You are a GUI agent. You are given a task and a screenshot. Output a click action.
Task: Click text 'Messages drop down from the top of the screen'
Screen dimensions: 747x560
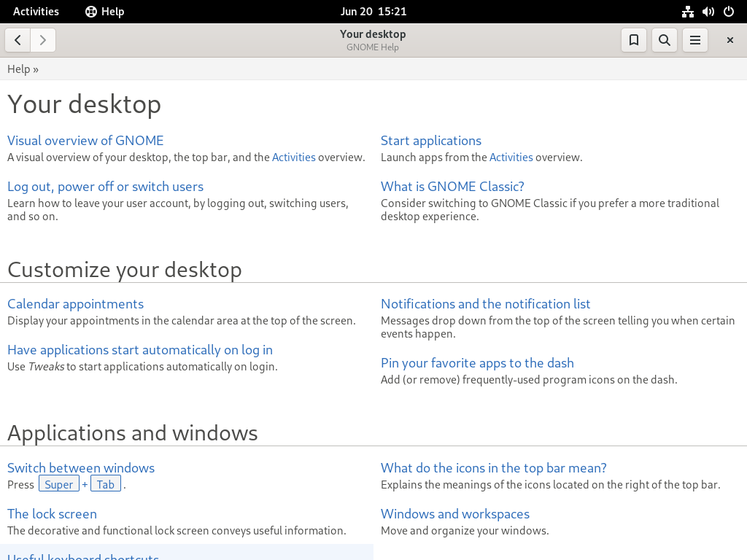[x=498, y=321]
